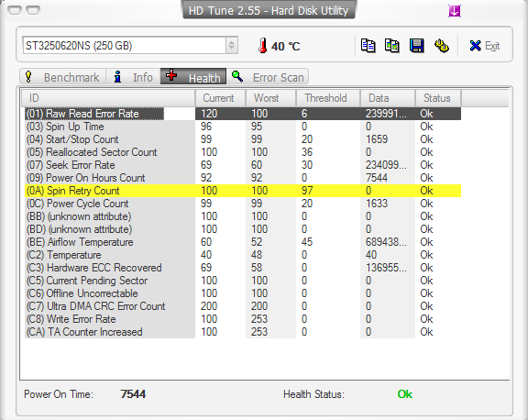The height and width of the screenshot is (420, 528).
Task: Select the Ultra DMA CRC Error Count row
Action: tap(243, 306)
